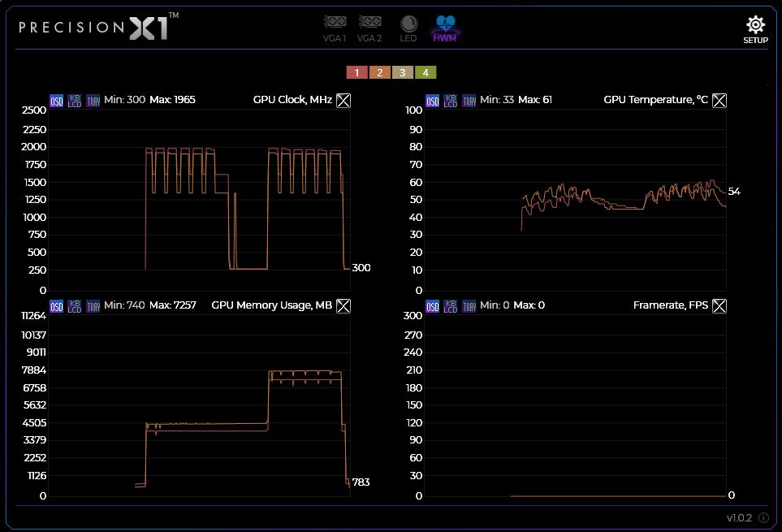Toggle KB LCD for GPU Clock graph
The width and height of the screenshot is (782, 532).
click(x=75, y=101)
